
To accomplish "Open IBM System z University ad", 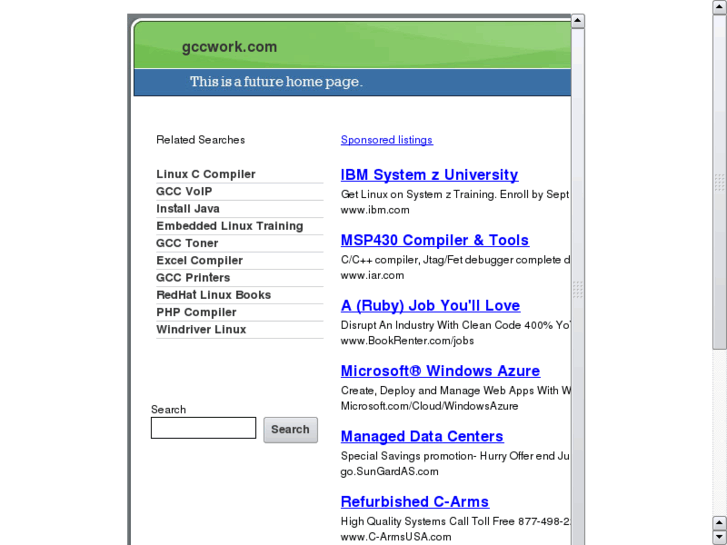I will [x=429, y=175].
